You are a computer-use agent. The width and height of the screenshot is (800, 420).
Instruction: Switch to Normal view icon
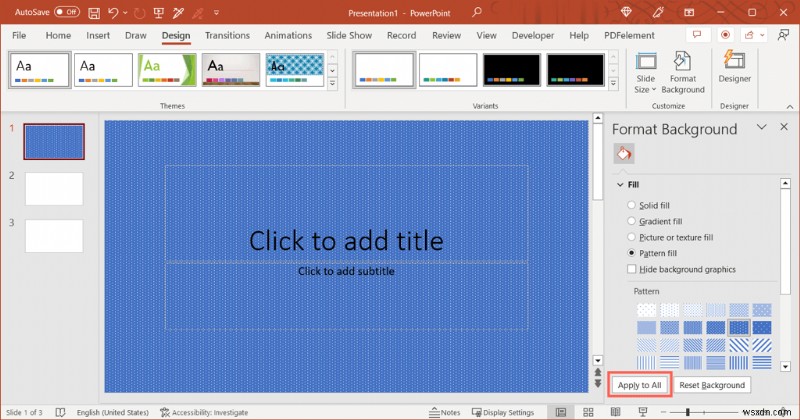click(x=561, y=412)
